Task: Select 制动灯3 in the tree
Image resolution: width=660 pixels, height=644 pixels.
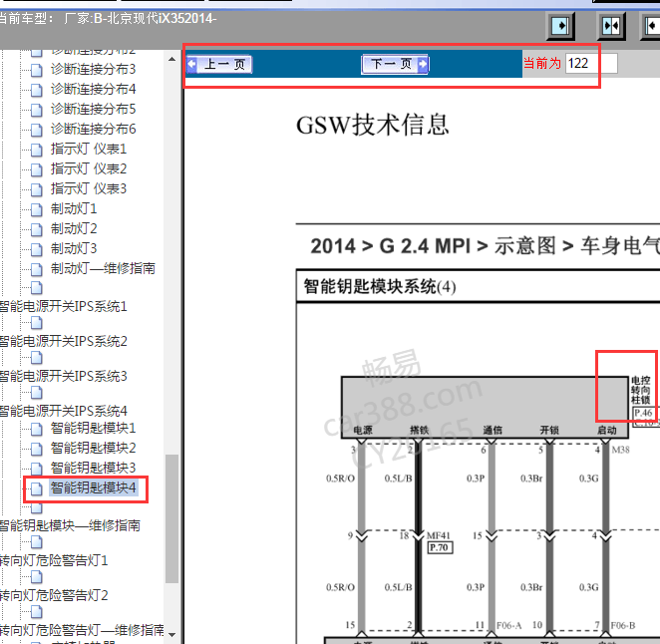Action: click(74, 248)
